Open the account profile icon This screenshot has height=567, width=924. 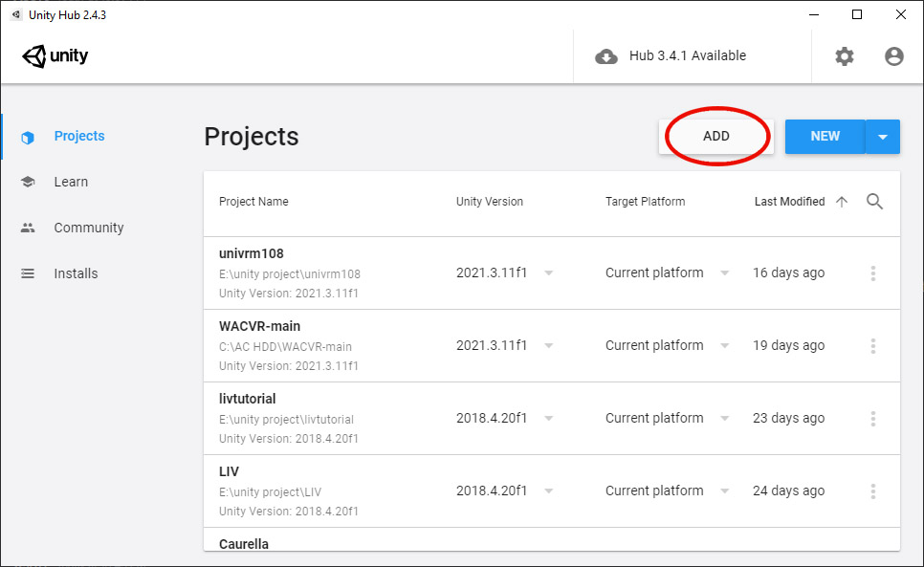pyautogui.click(x=894, y=56)
